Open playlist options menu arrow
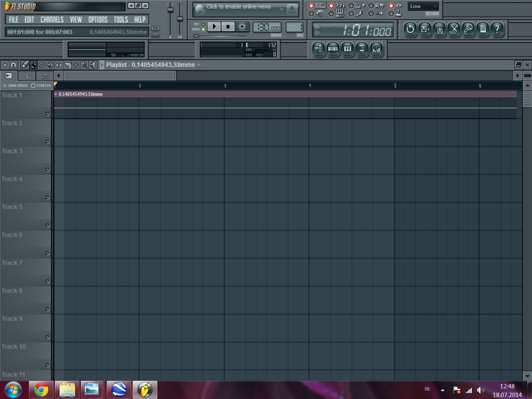Viewport: 532px width, 399px height. 5,65
